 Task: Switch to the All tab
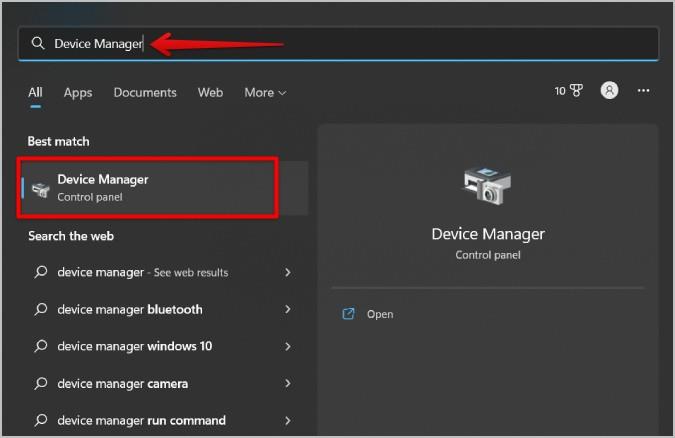coord(35,92)
